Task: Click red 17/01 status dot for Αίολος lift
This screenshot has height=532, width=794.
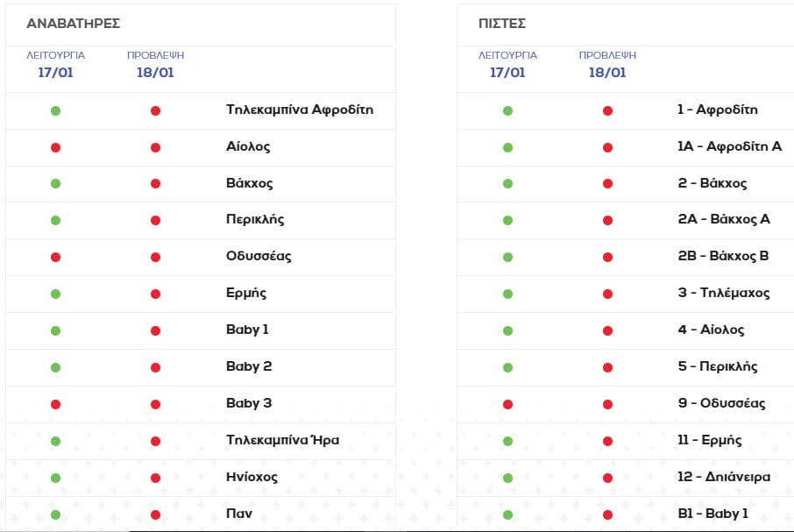Action: [55, 148]
